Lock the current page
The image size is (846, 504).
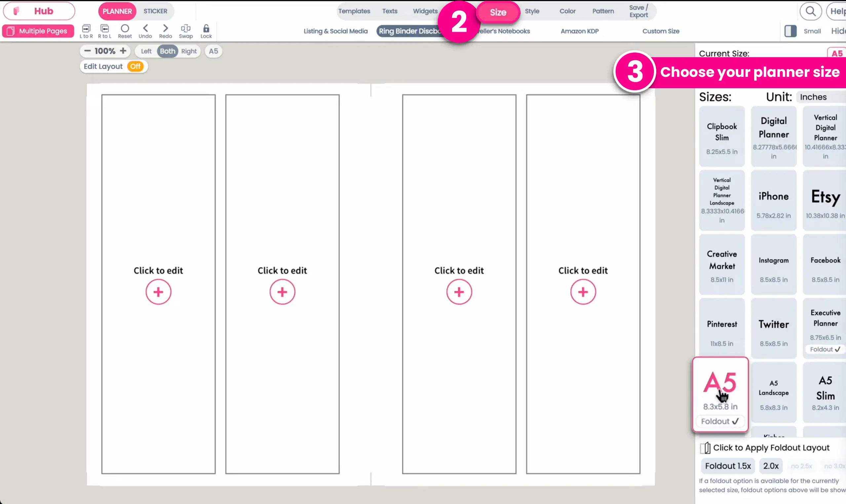pos(206,31)
